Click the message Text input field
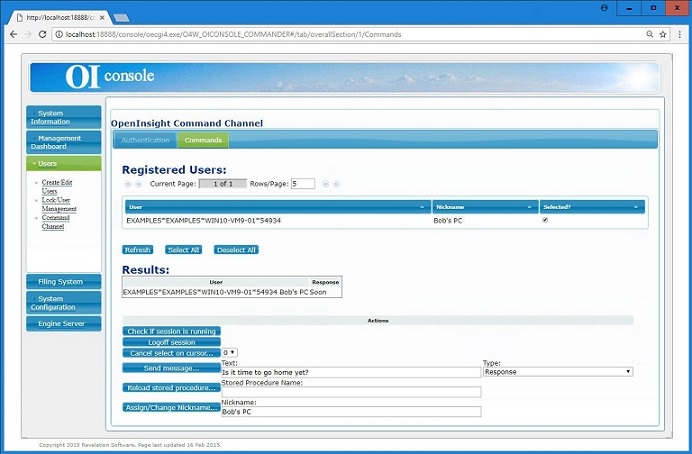Screen dimensions: 692x454 click(x=351, y=372)
